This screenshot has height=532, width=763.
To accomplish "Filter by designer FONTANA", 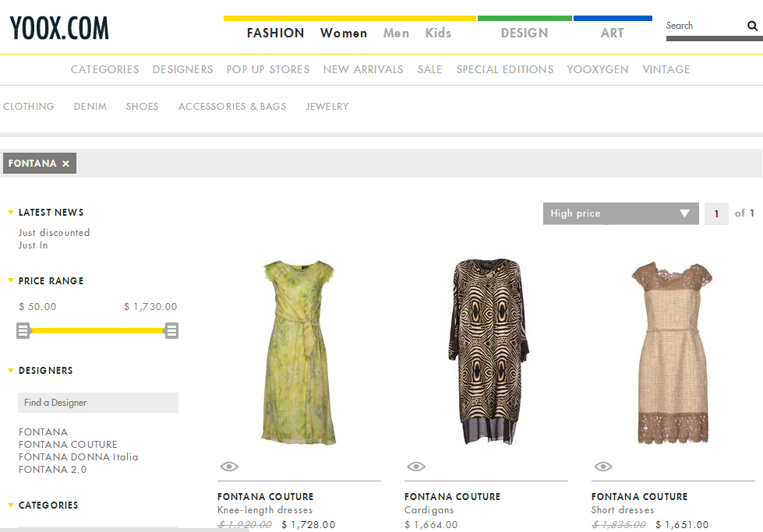I will click(43, 432).
